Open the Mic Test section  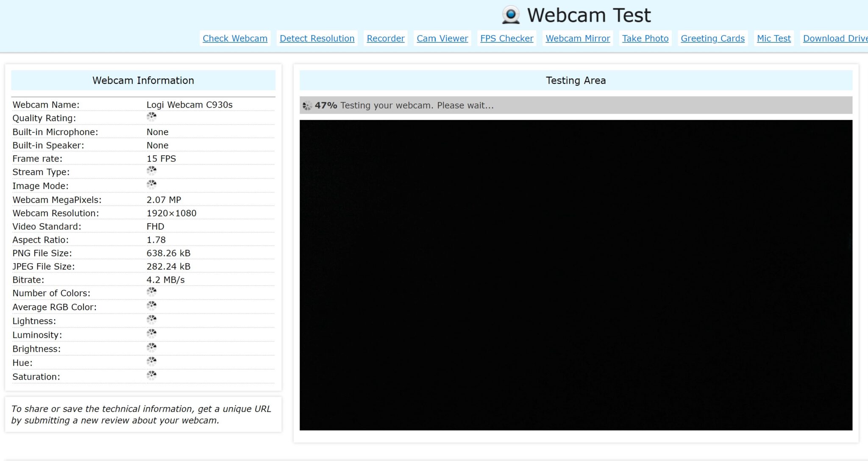click(x=773, y=38)
